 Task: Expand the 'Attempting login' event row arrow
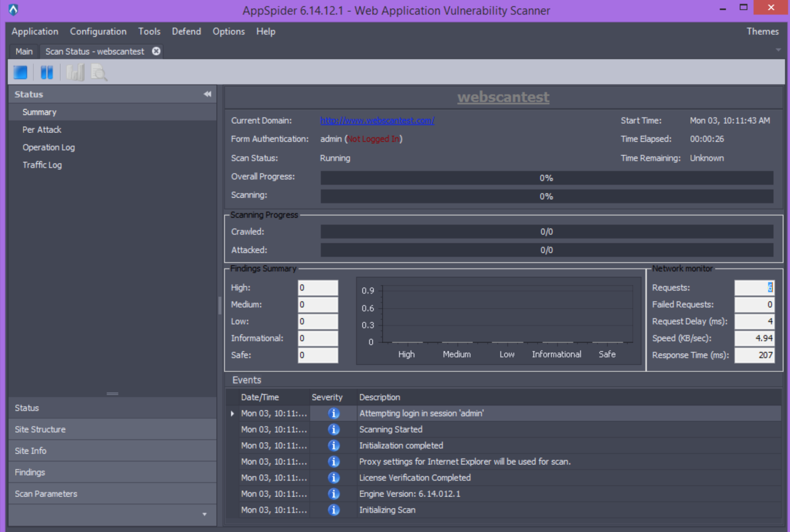tap(232, 413)
